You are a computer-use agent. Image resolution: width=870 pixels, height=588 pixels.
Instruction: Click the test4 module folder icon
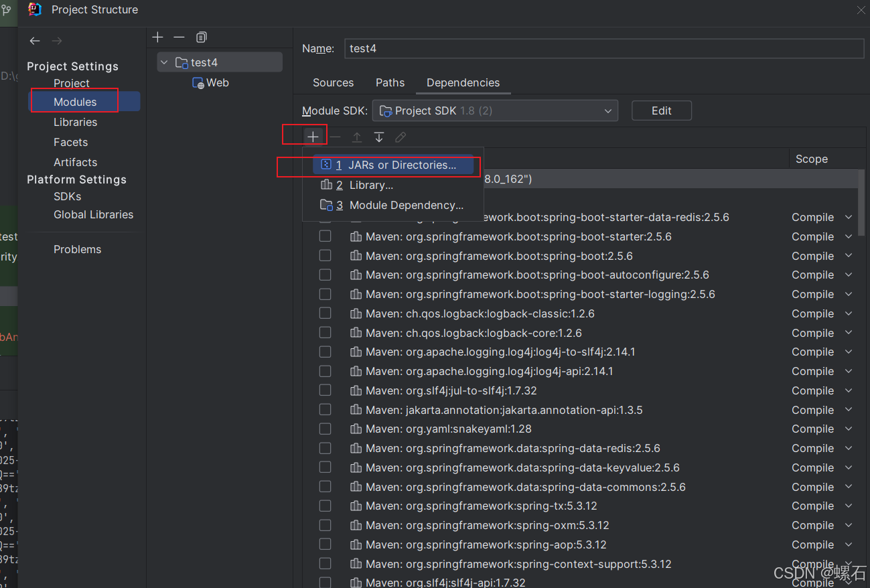182,62
